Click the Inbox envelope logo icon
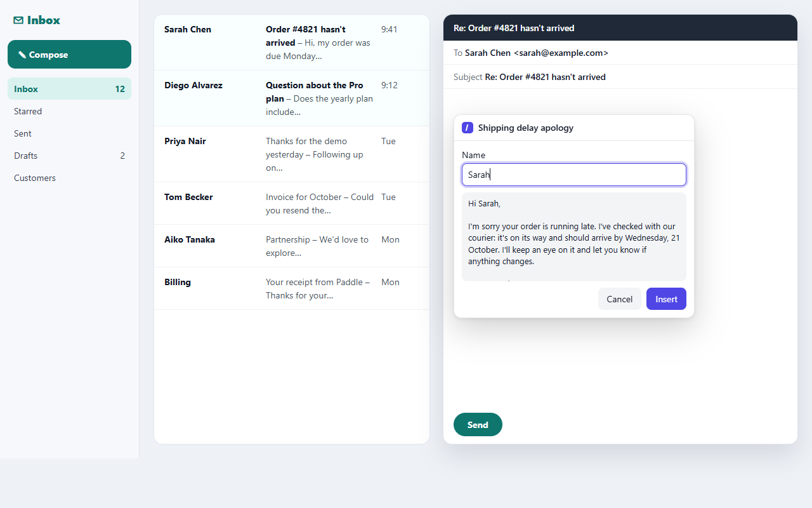Image resolution: width=812 pixels, height=508 pixels. [x=18, y=20]
